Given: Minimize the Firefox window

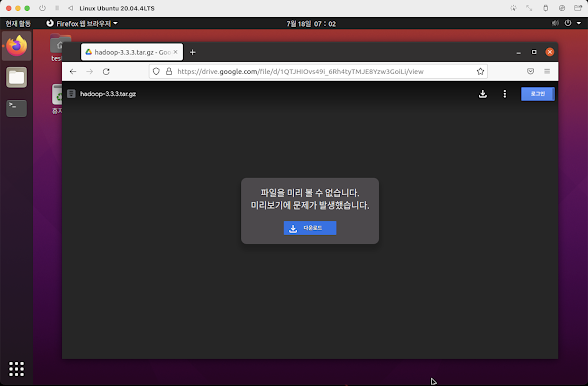Looking at the screenshot, I should click(519, 52).
